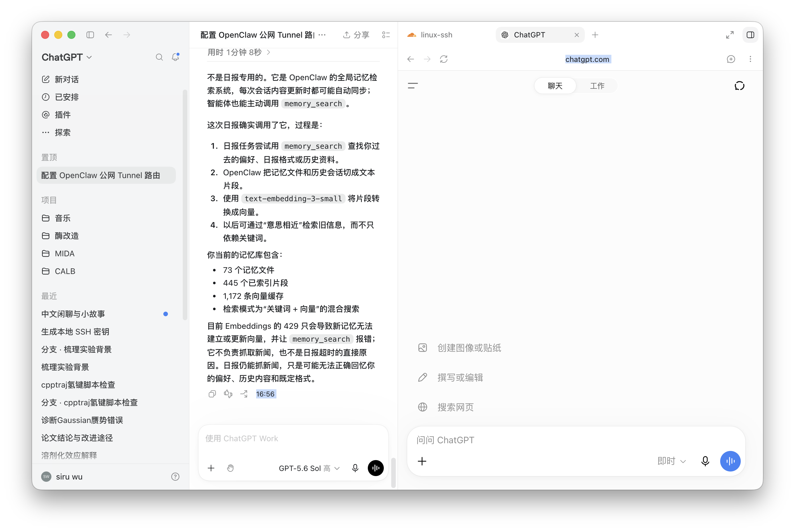The width and height of the screenshot is (795, 532).
Task: Open the help question mark icon
Action: [x=176, y=477]
